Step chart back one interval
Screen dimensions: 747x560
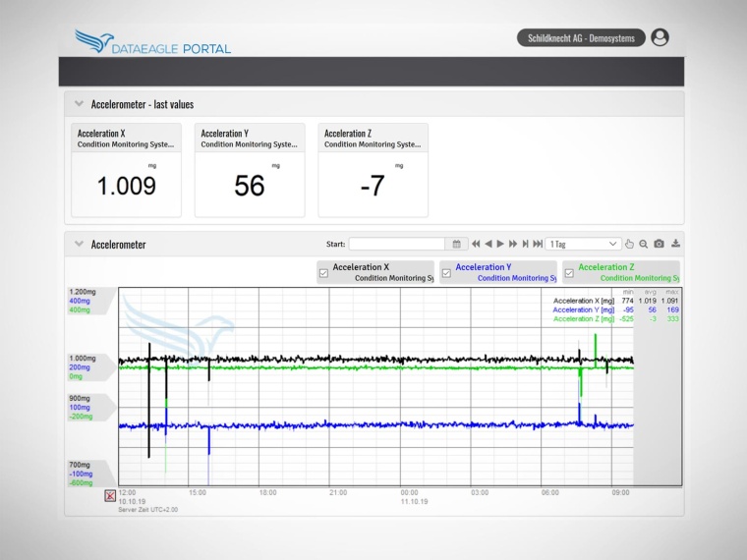488,244
